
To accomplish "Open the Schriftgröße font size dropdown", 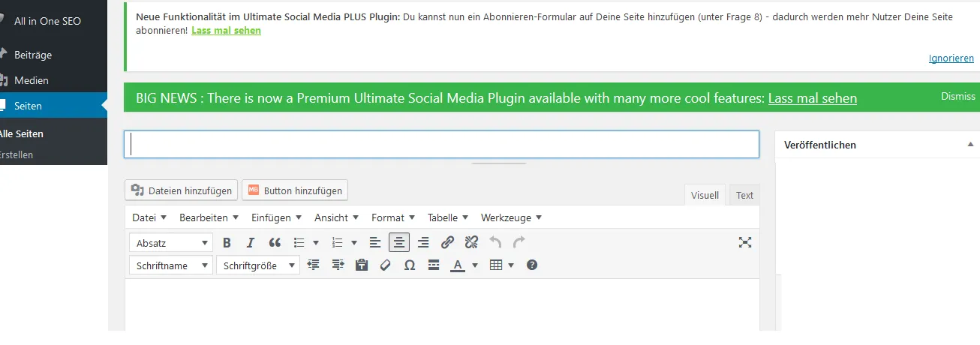I will tap(258, 265).
